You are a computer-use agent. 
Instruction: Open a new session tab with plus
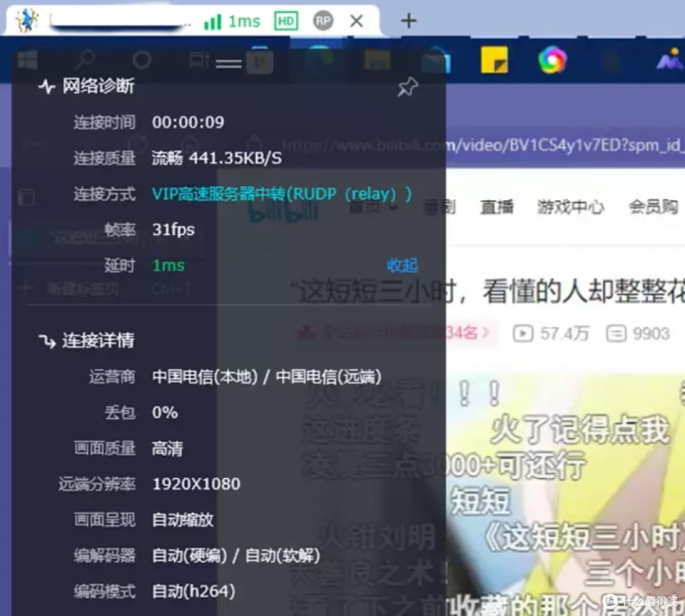408,20
